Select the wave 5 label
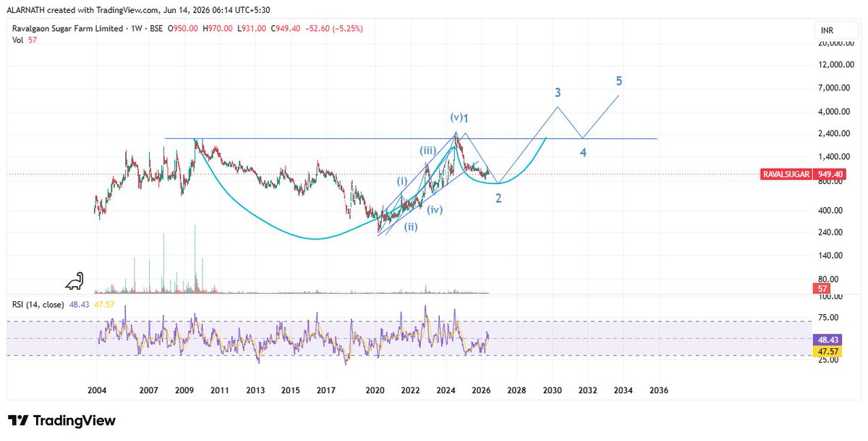 coord(619,80)
